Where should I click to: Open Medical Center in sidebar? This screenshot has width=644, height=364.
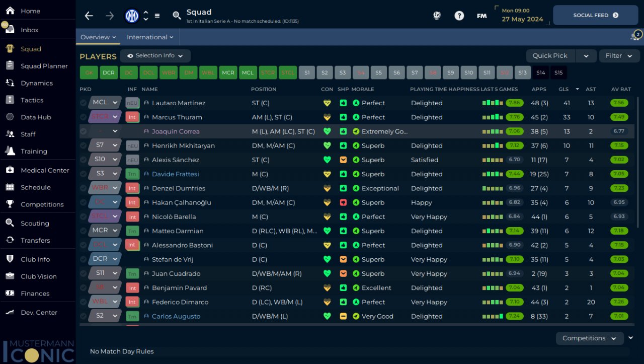click(x=45, y=170)
